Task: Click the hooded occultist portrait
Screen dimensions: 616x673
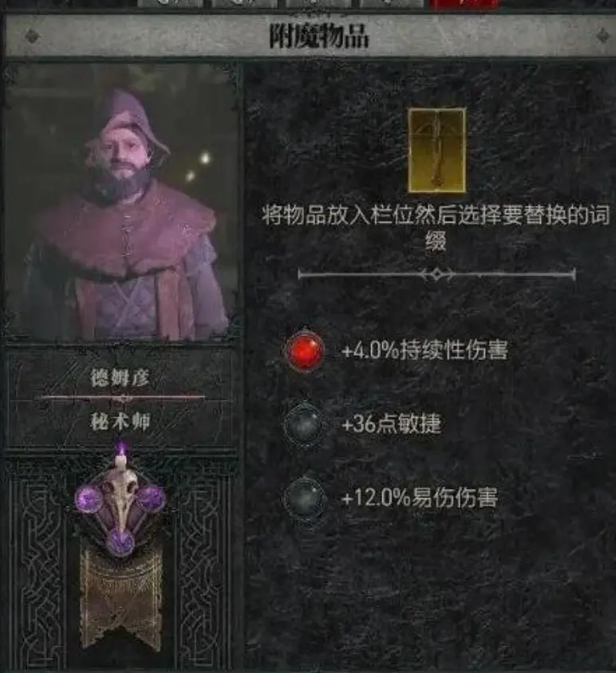Action: 121,202
